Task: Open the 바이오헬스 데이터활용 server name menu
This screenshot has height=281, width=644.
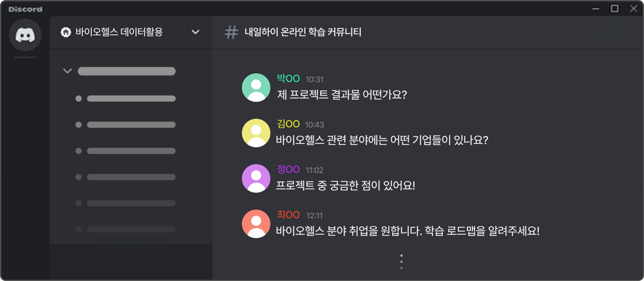Action: tap(119, 32)
